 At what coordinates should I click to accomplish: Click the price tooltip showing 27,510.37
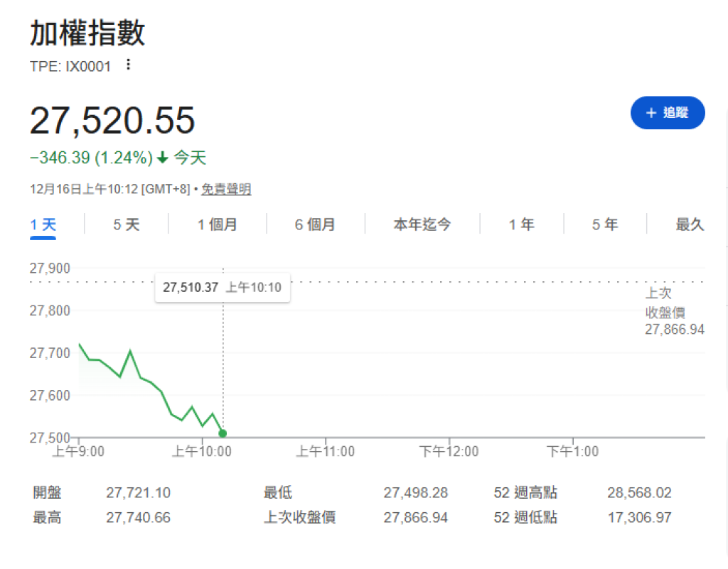point(223,287)
